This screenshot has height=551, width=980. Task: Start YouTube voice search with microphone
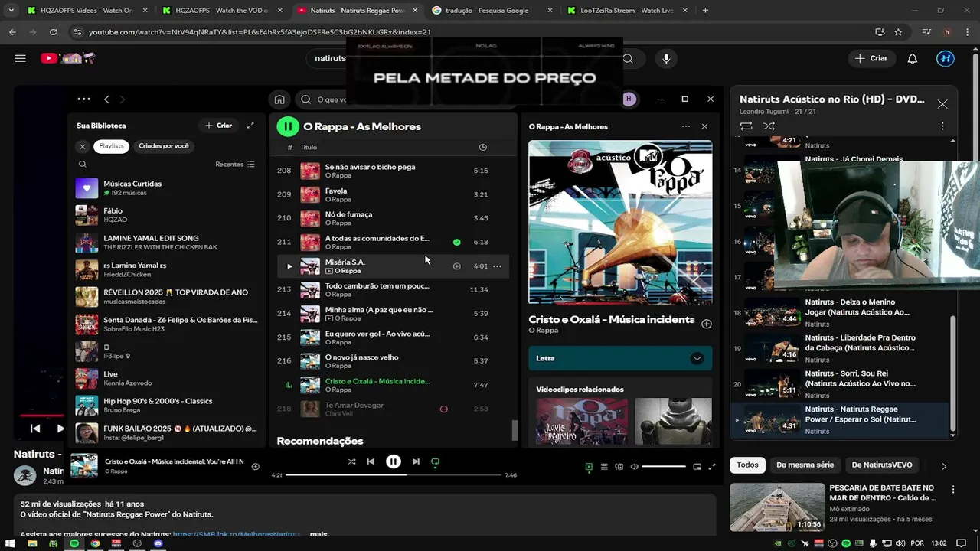click(666, 58)
